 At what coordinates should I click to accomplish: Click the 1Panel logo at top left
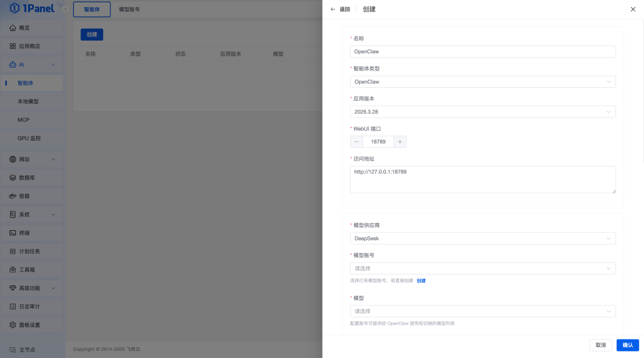[29, 8]
